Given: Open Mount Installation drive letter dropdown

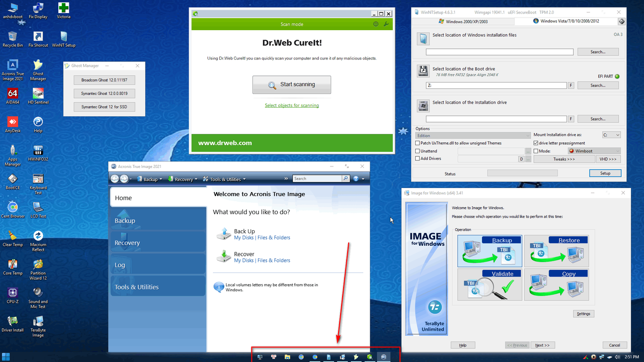Looking at the screenshot, I should point(611,135).
